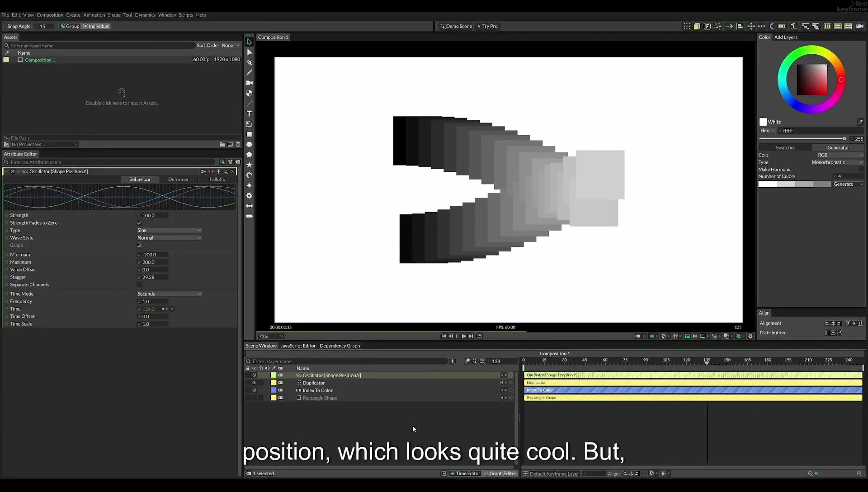The image size is (868, 492).
Task: Click the white color swatch
Action: (763, 122)
